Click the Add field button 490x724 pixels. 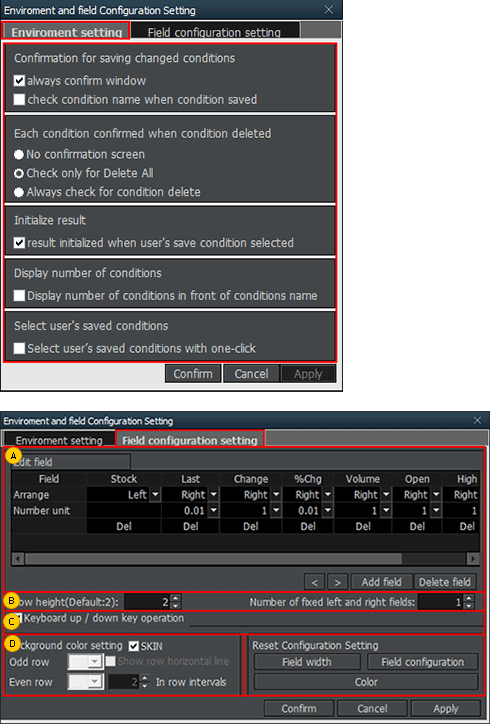(x=381, y=582)
